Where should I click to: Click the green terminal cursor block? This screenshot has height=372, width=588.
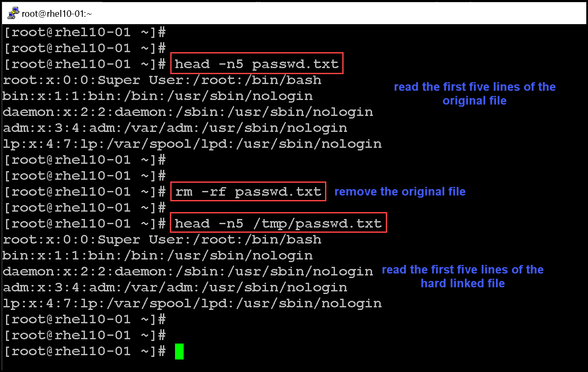[179, 351]
